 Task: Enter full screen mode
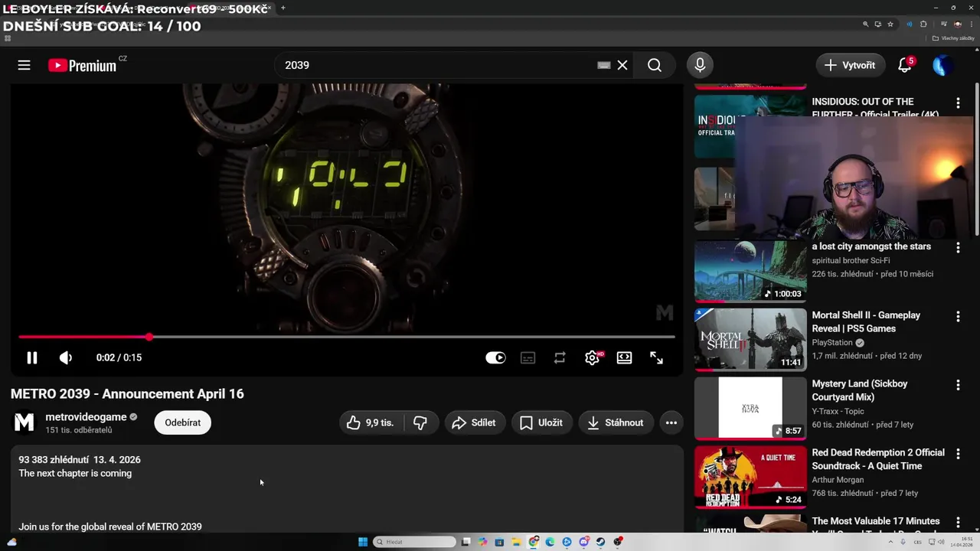[657, 357]
